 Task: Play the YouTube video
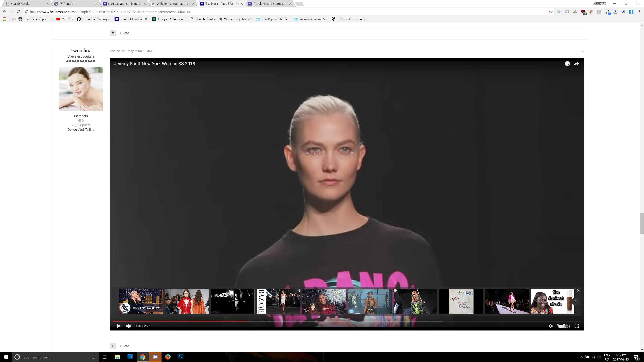pyautogui.click(x=119, y=326)
